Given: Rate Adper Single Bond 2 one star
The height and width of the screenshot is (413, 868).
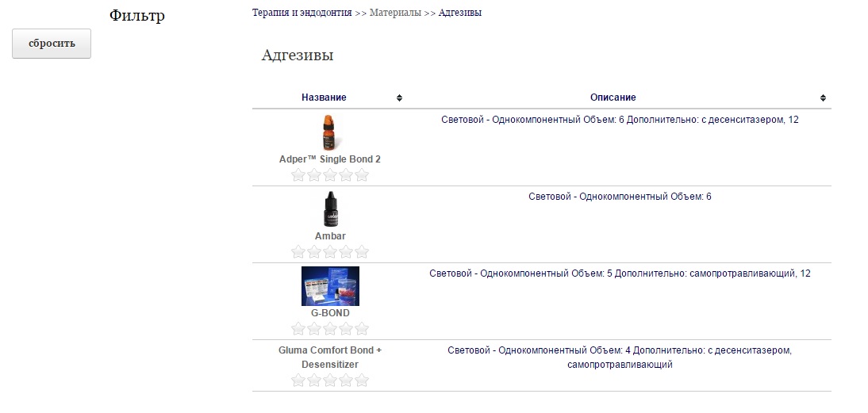Looking at the screenshot, I should pos(298,175).
